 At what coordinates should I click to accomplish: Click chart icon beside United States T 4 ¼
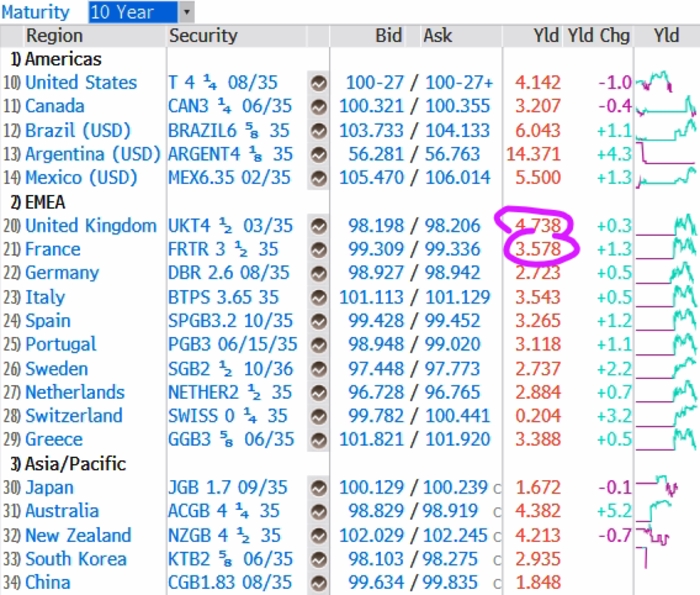(x=319, y=83)
